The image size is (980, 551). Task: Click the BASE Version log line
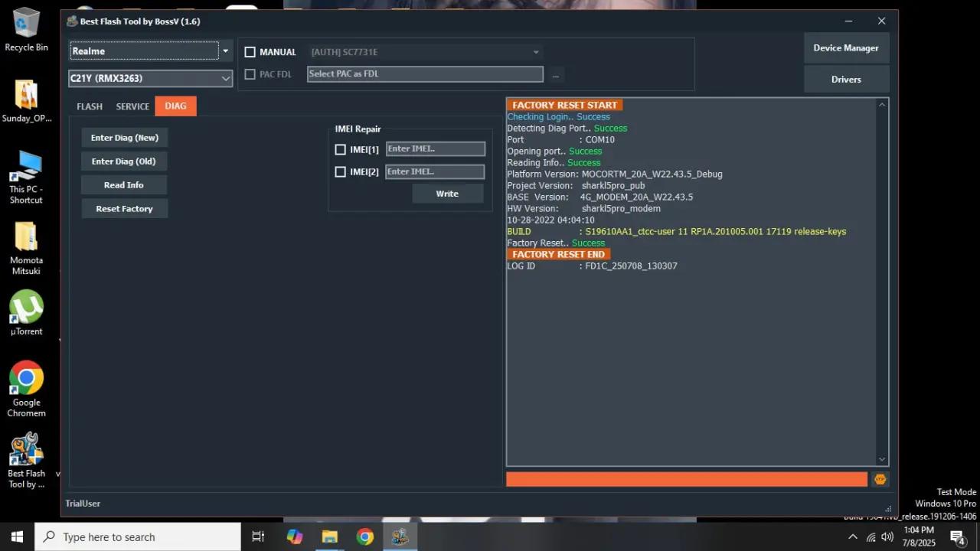599,197
